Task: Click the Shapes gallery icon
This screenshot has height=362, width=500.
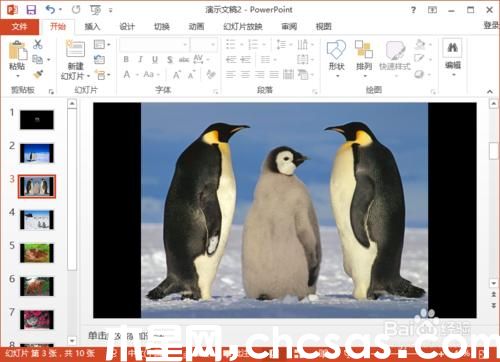Action: pos(336,50)
